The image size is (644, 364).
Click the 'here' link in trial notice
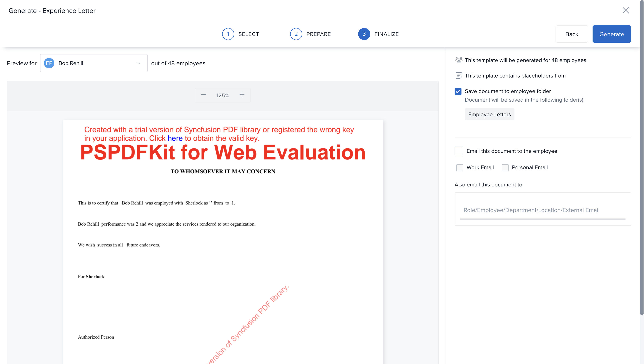click(175, 138)
